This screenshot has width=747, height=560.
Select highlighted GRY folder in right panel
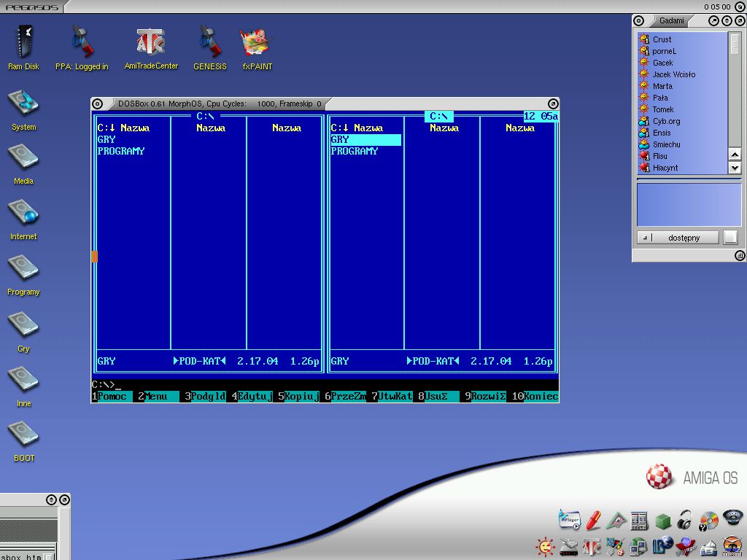tap(366, 139)
